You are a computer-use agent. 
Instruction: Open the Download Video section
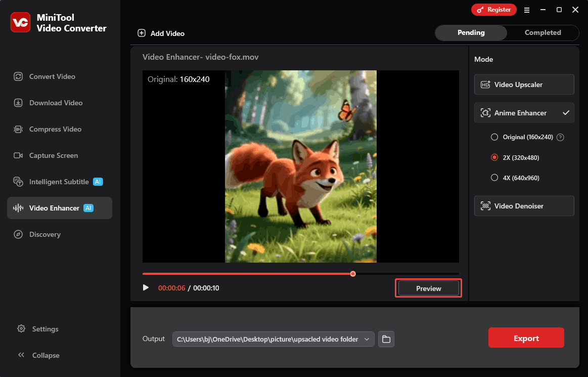pos(60,103)
